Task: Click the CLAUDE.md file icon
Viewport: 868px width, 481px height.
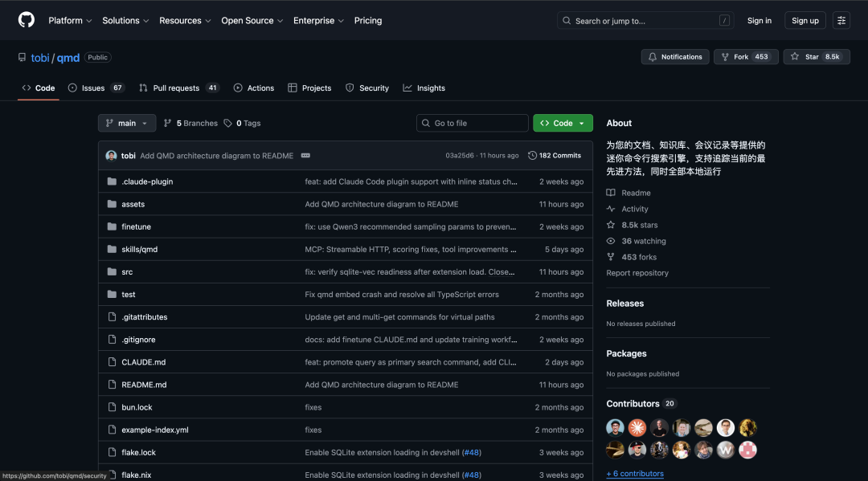Action: (112, 362)
